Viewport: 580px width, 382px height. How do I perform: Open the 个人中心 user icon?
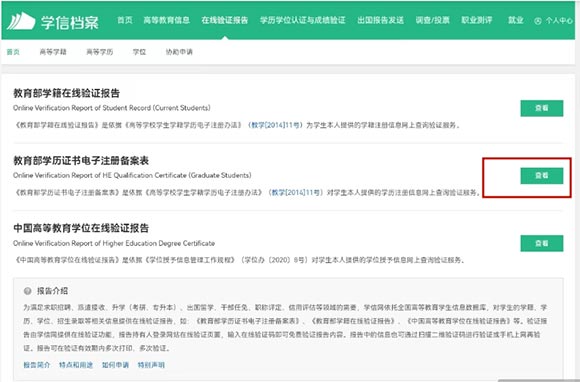point(538,21)
